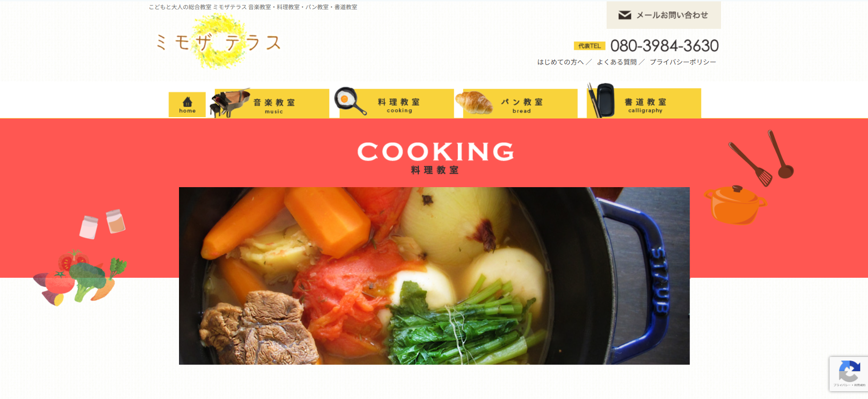This screenshot has width=868, height=399.
Task: Open the はじめての方へ link
Action: pyautogui.click(x=560, y=62)
